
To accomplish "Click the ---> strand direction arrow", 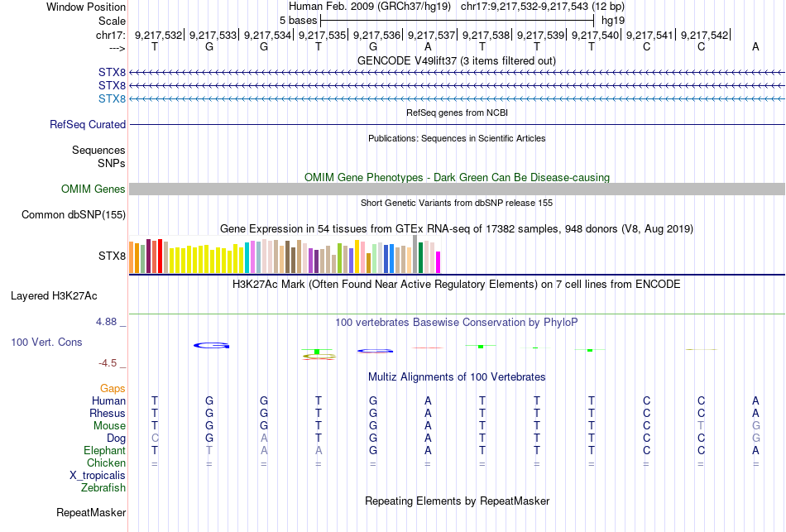I will pyautogui.click(x=117, y=48).
